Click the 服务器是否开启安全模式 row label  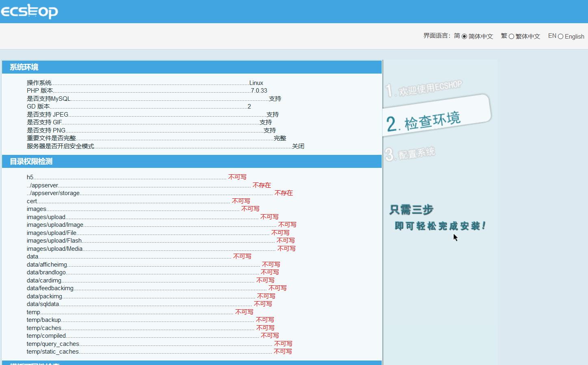(61, 146)
